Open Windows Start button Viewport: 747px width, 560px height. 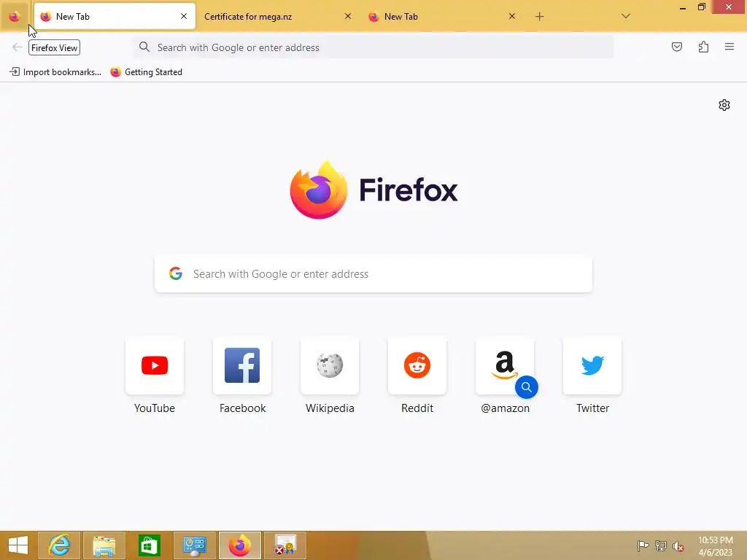pos(18,545)
